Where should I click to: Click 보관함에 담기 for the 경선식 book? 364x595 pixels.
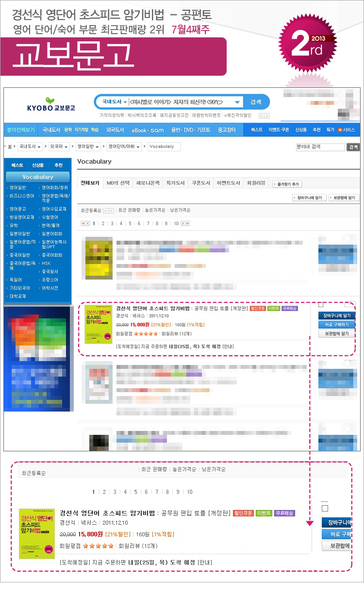[337, 334]
